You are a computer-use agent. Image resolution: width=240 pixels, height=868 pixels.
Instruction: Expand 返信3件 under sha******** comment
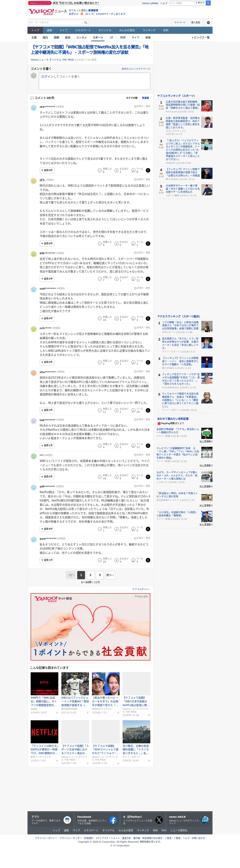47,410
